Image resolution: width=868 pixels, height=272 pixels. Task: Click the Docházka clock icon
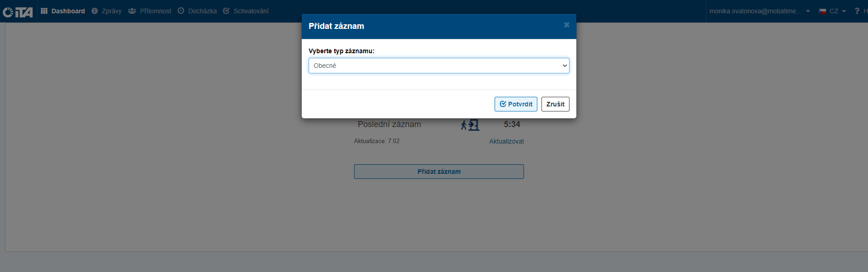(181, 11)
